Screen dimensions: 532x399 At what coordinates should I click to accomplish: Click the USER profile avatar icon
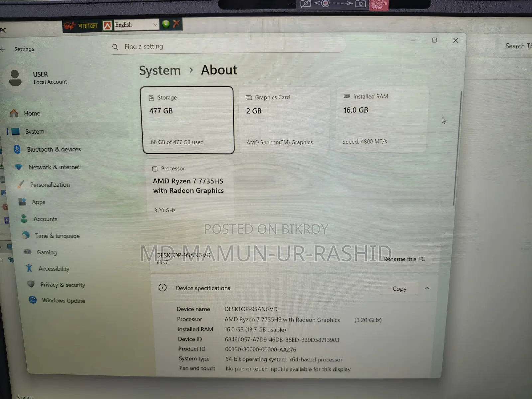(15, 78)
